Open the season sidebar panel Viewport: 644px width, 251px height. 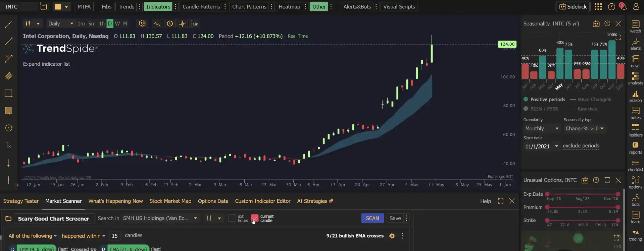[635, 97]
